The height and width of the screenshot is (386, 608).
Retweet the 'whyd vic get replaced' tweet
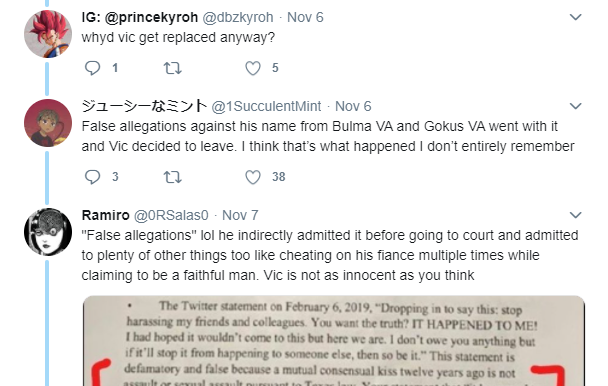tap(173, 68)
